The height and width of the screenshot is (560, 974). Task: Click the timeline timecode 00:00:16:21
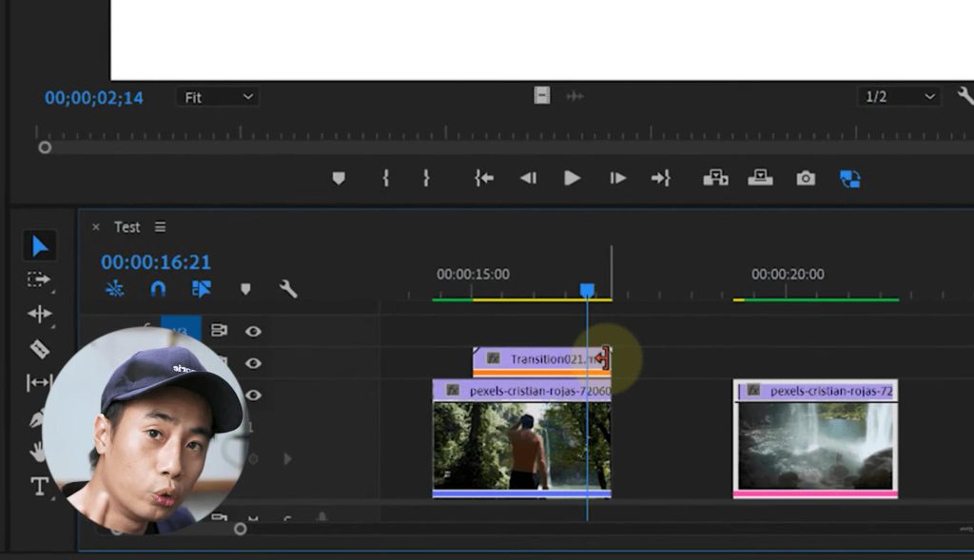click(x=156, y=262)
